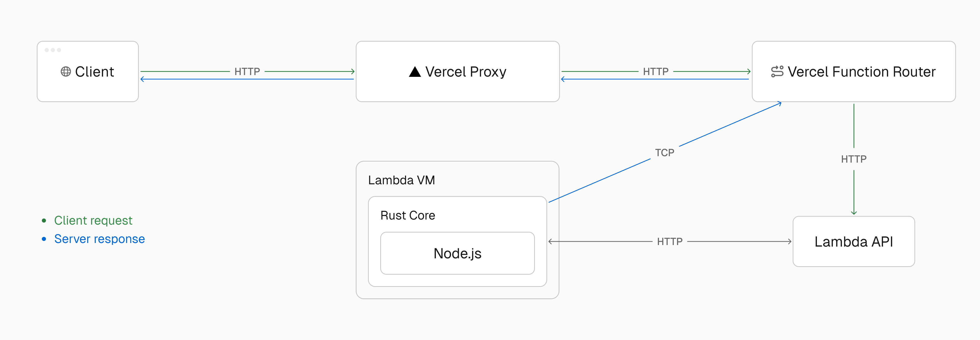Click HTTP label between Function Router and Lambda API
This screenshot has width=980, height=340.
854,159
